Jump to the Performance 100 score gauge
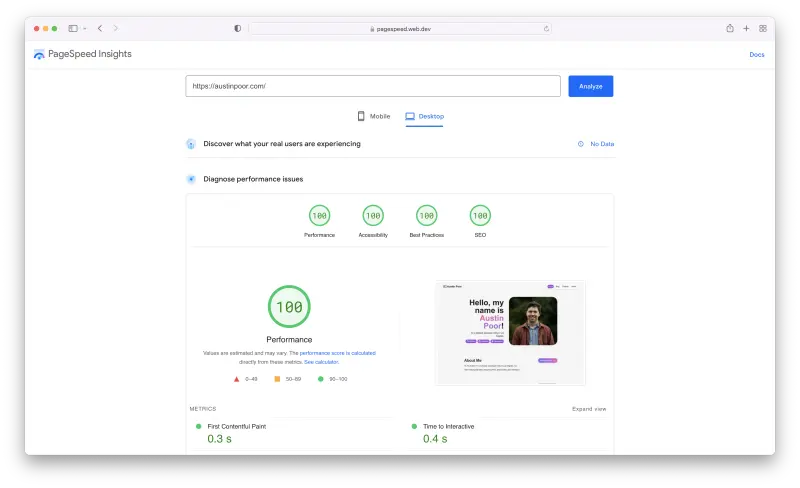Image resolution: width=800 pixels, height=488 pixels. 319,216
